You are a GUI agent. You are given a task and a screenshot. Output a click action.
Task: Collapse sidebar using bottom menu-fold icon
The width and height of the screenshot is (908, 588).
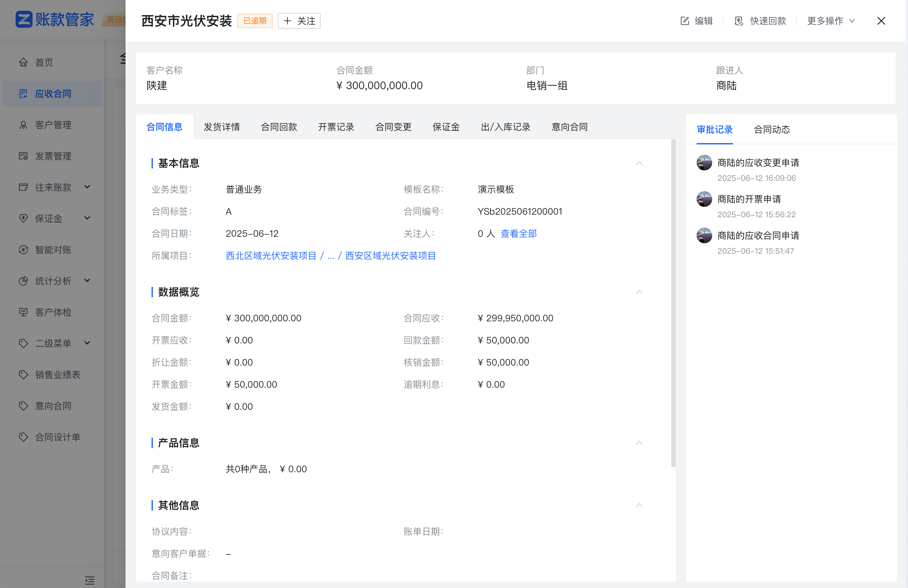tap(90, 581)
